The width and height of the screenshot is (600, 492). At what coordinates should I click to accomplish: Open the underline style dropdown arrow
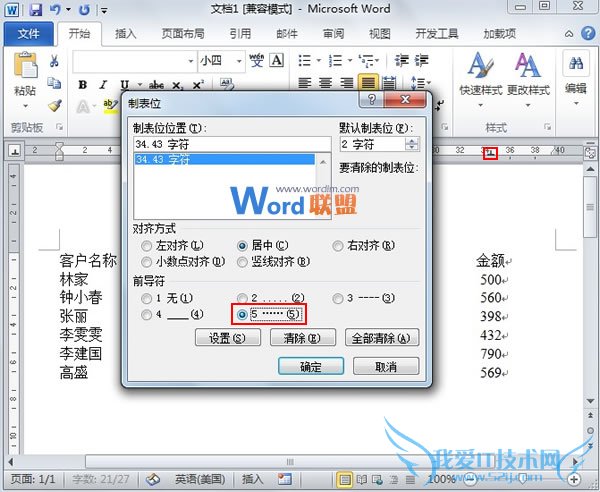pyautogui.click(x=140, y=85)
